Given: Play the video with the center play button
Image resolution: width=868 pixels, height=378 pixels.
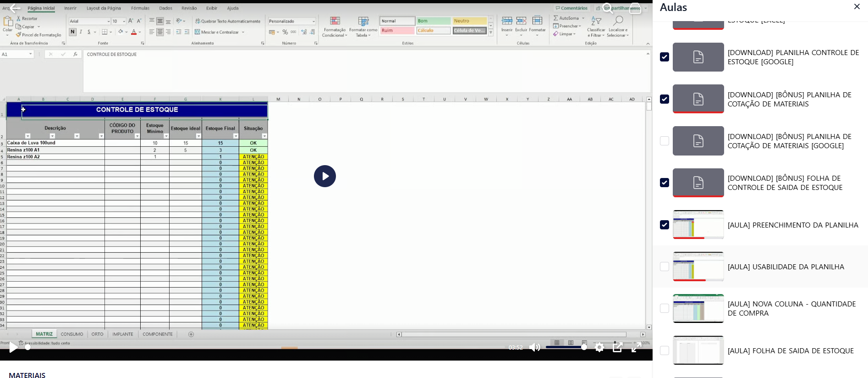Looking at the screenshot, I should (325, 176).
